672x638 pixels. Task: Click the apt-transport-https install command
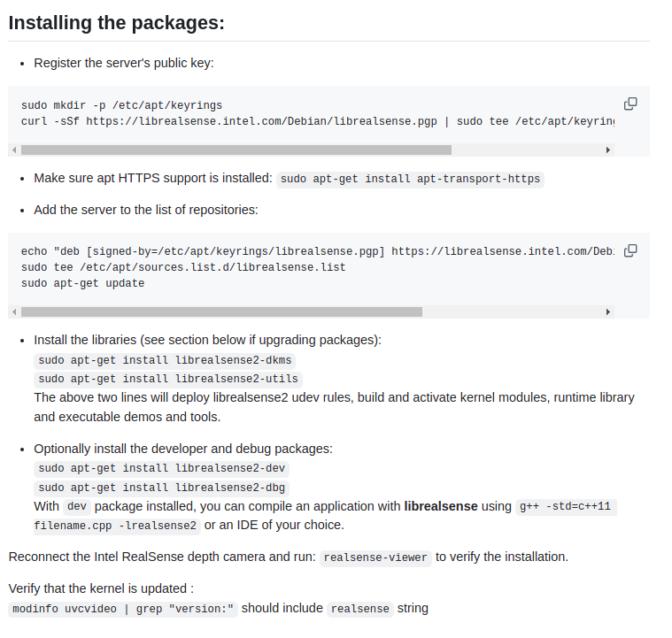[410, 179]
